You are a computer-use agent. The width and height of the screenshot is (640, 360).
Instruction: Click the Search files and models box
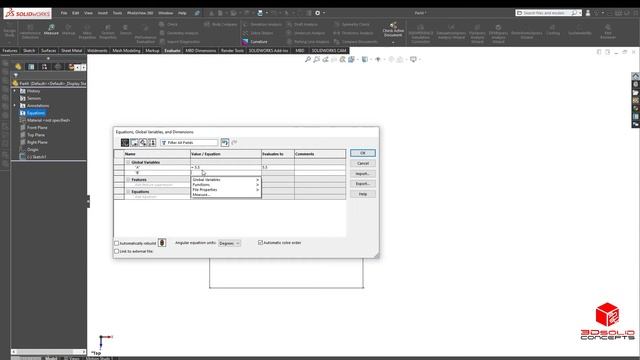point(549,13)
